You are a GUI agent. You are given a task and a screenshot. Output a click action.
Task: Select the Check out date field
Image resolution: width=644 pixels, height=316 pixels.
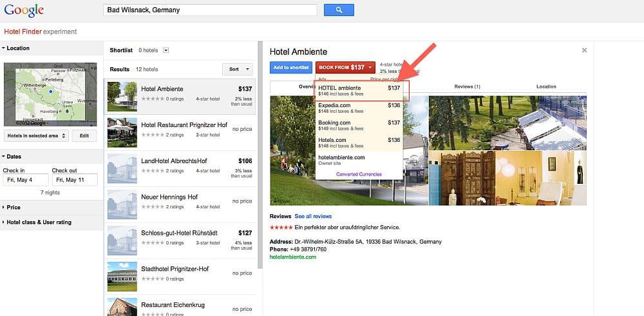75,180
